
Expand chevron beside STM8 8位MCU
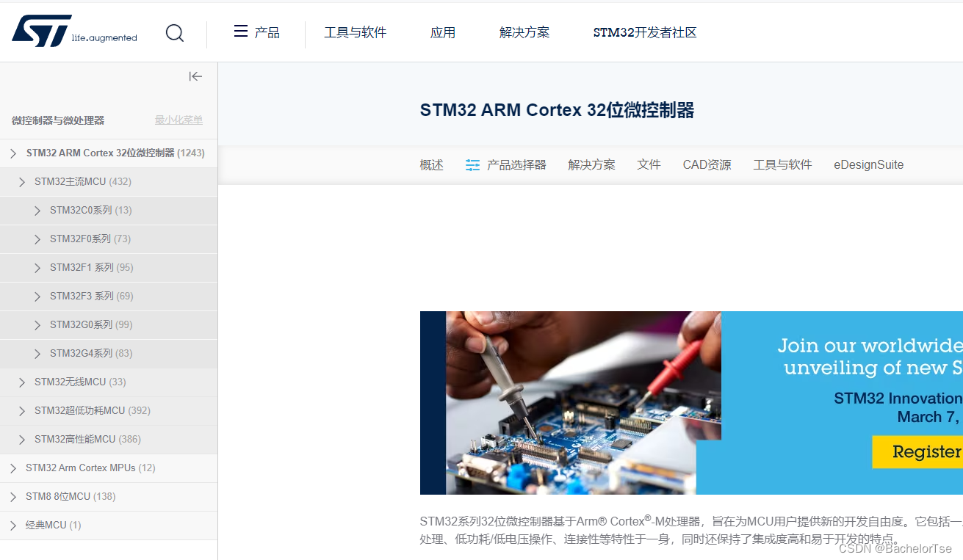(x=13, y=497)
